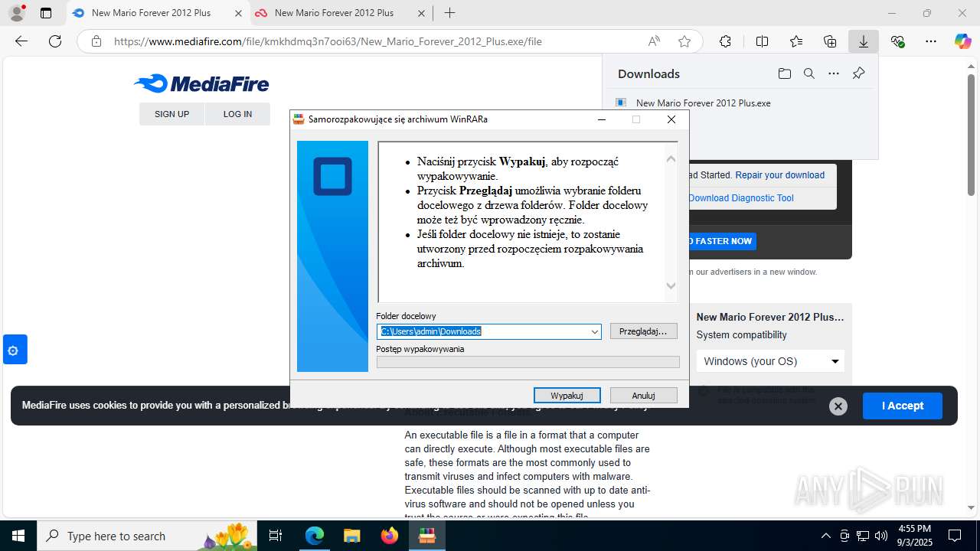Open Edge Settings and more menu
980x551 pixels.
pyautogui.click(x=931, y=41)
